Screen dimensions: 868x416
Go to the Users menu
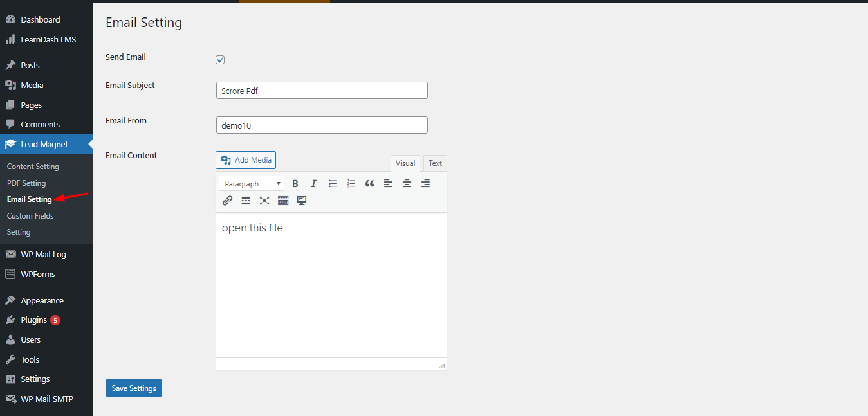click(x=46, y=339)
